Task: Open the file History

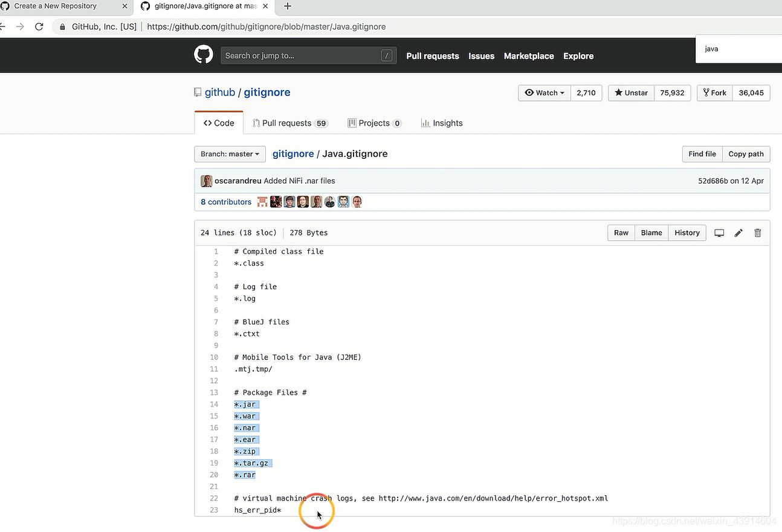Action: pos(687,233)
